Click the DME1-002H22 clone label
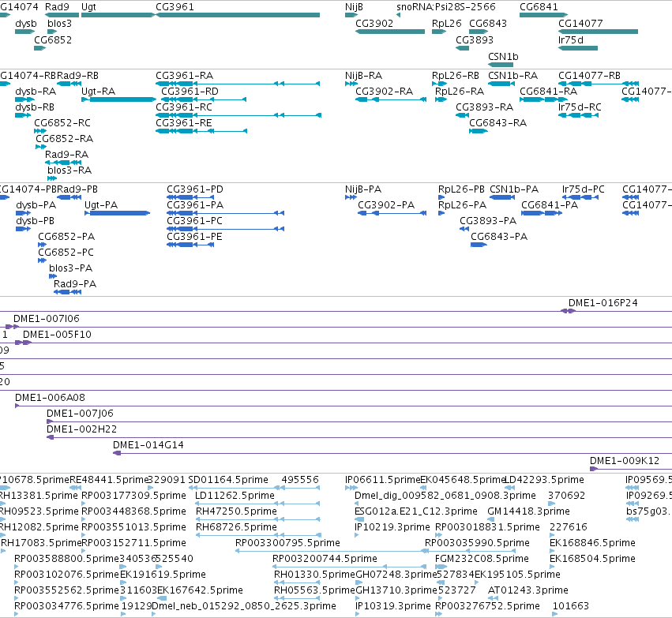The width and height of the screenshot is (672, 618). pyautogui.click(x=81, y=429)
